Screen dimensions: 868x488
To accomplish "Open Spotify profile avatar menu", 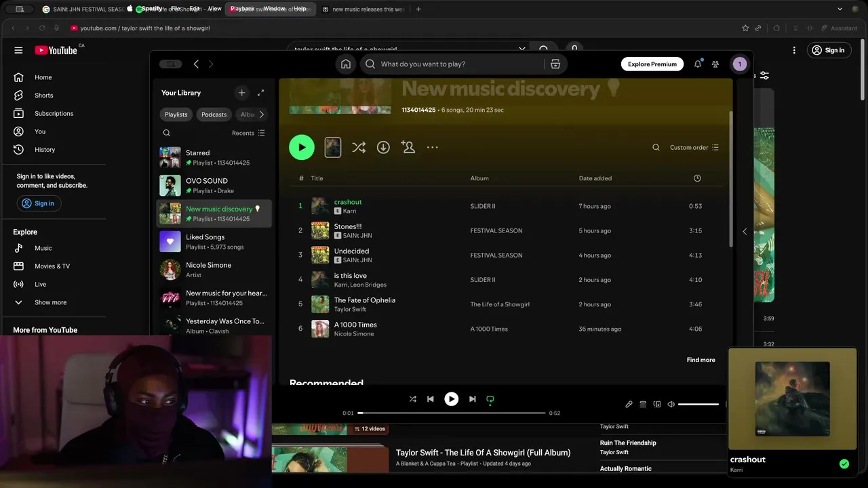I will [740, 64].
